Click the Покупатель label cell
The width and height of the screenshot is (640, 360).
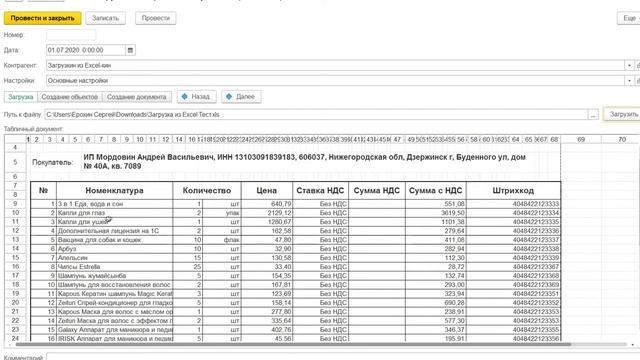point(52,162)
